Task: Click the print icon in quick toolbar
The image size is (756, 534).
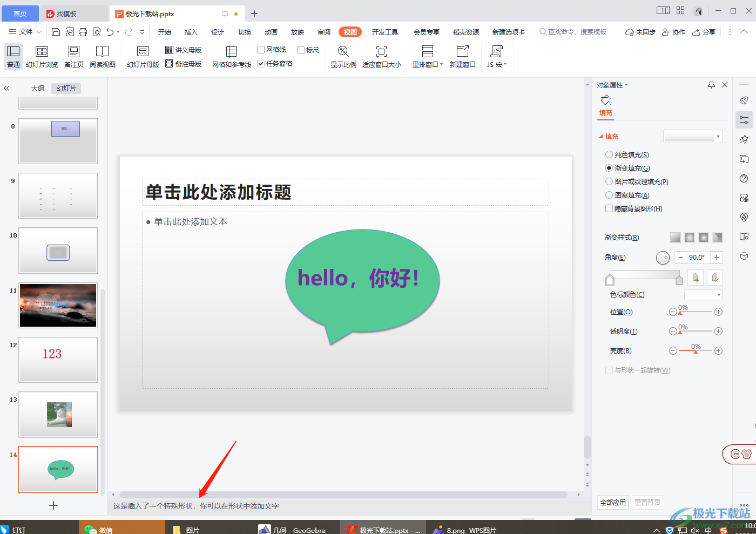Action: pos(83,32)
